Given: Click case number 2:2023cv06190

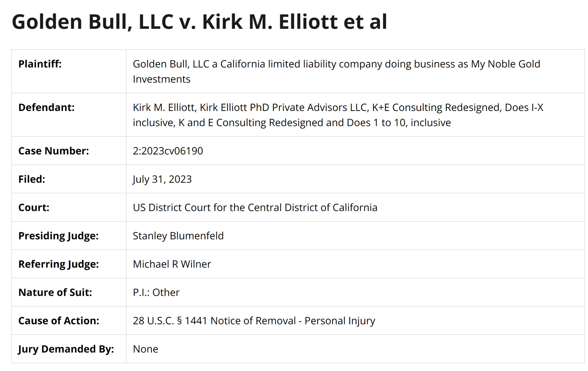Looking at the screenshot, I should (168, 151).
